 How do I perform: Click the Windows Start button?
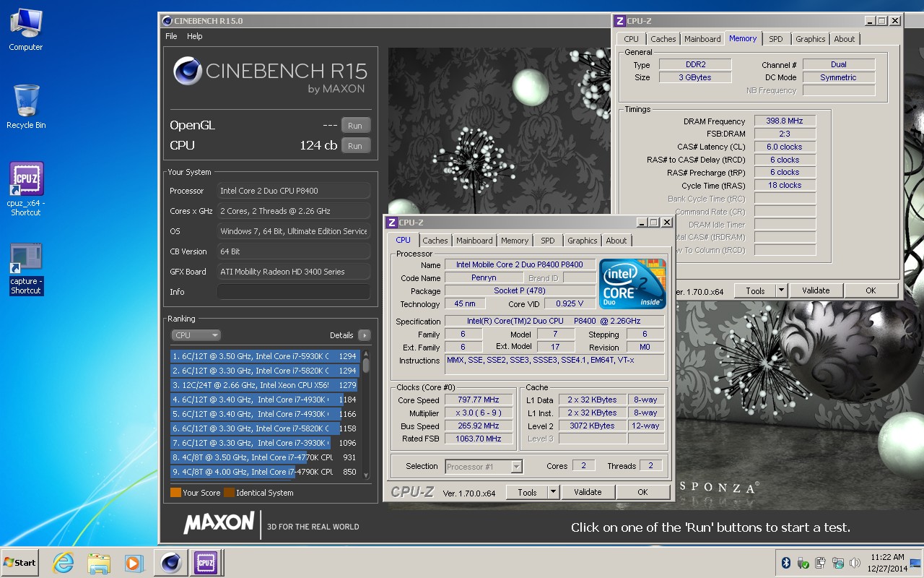pyautogui.click(x=19, y=562)
